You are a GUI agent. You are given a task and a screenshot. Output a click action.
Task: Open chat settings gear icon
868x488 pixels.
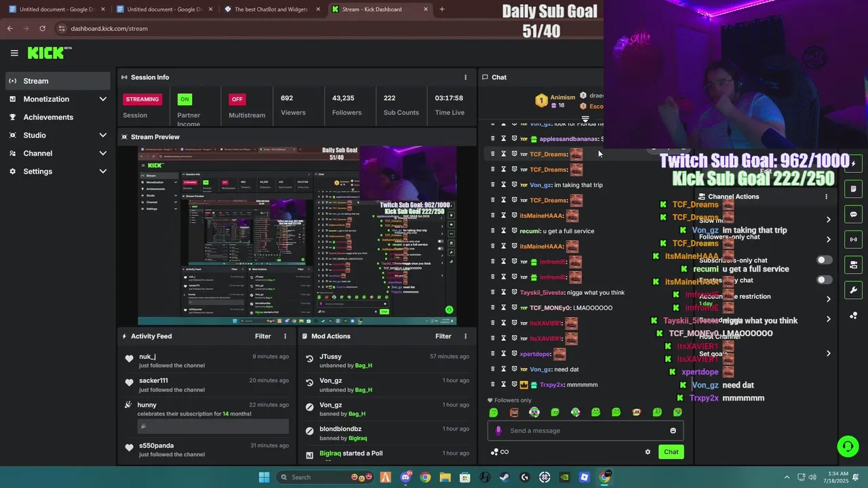click(x=648, y=452)
